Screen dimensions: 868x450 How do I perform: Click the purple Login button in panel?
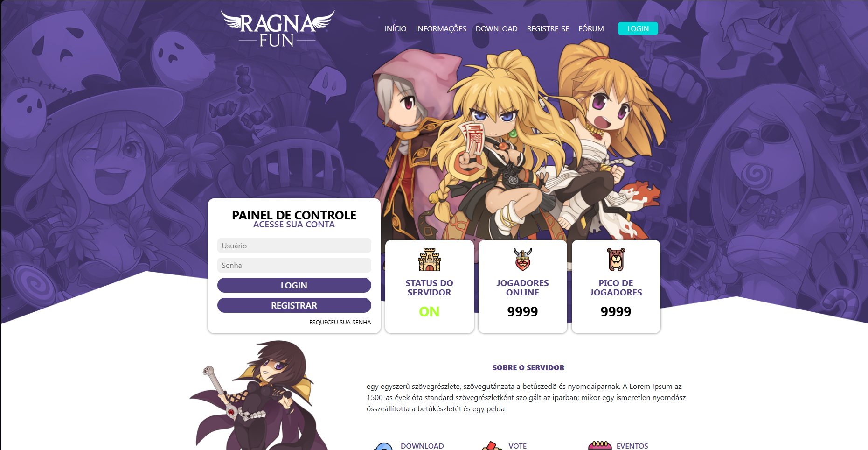point(294,285)
